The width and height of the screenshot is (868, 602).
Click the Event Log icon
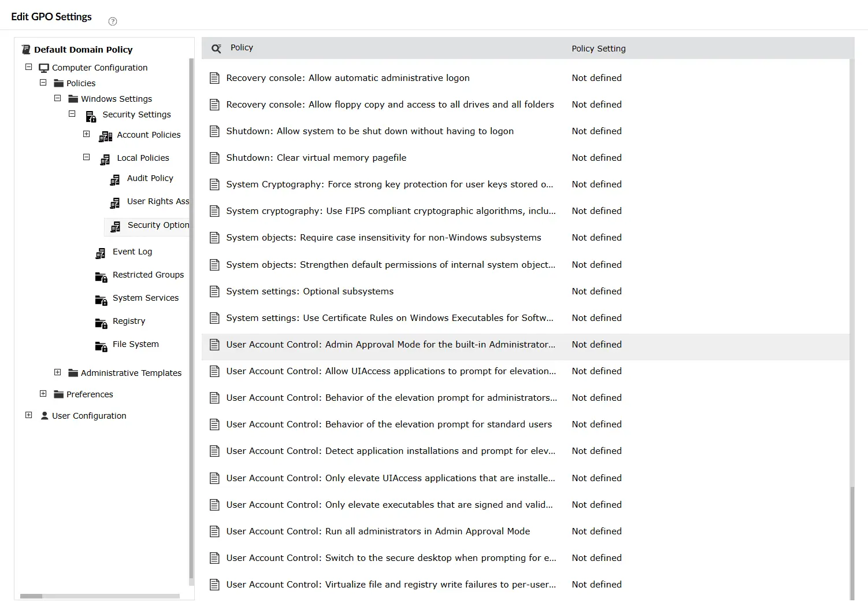tap(101, 253)
